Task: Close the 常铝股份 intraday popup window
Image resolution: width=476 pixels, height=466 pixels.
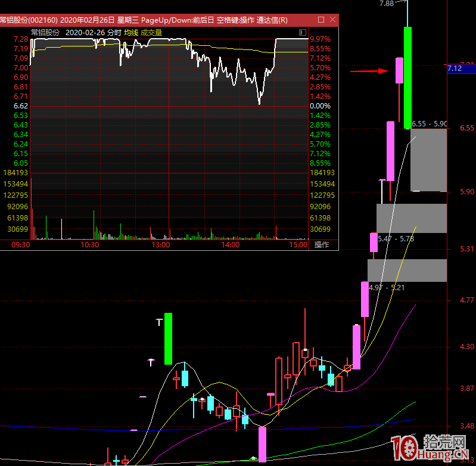Action: click(x=332, y=20)
